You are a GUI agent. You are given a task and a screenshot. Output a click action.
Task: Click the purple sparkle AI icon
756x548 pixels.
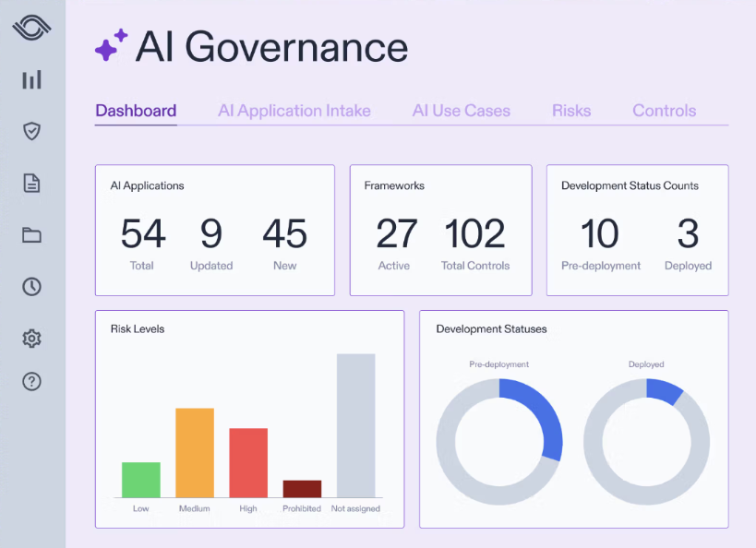click(111, 45)
